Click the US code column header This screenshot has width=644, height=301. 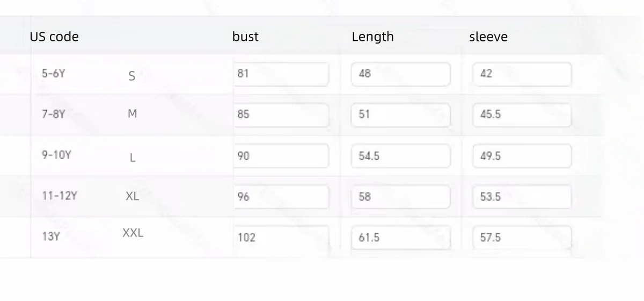pyautogui.click(x=54, y=37)
